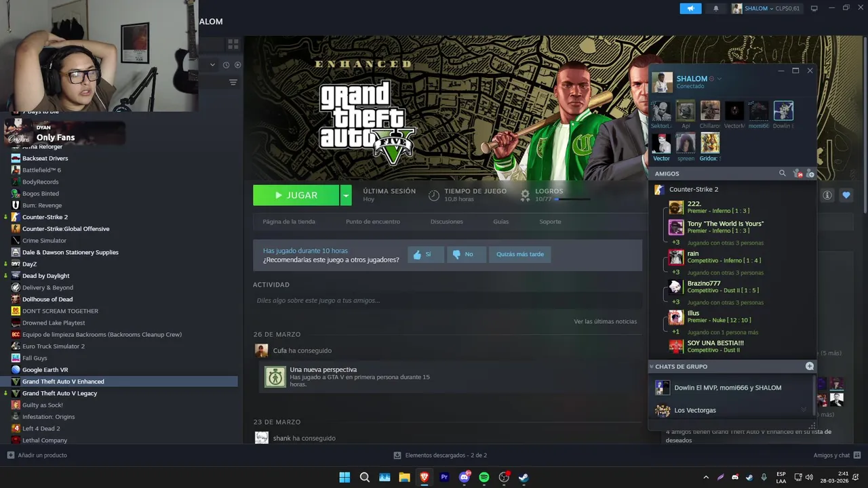
Task: Open the SHALOM account dropdown in the title bar
Action: (x=766, y=9)
